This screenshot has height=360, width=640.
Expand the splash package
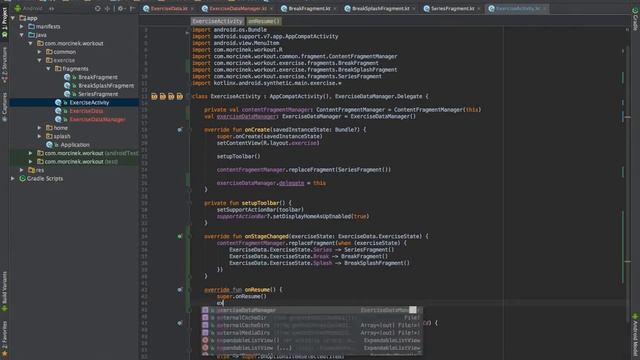[40, 136]
